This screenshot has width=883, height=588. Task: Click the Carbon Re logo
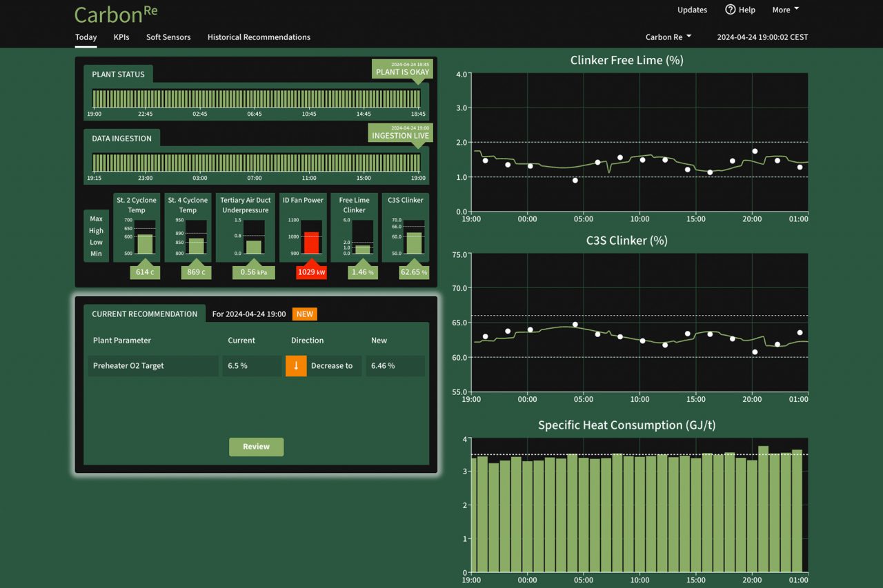coord(115,14)
